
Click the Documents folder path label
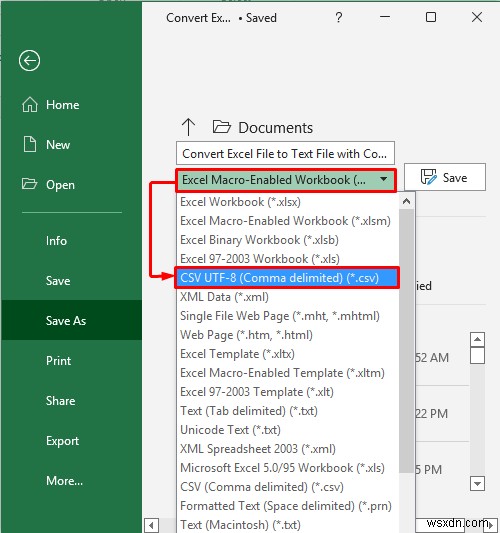(275, 128)
